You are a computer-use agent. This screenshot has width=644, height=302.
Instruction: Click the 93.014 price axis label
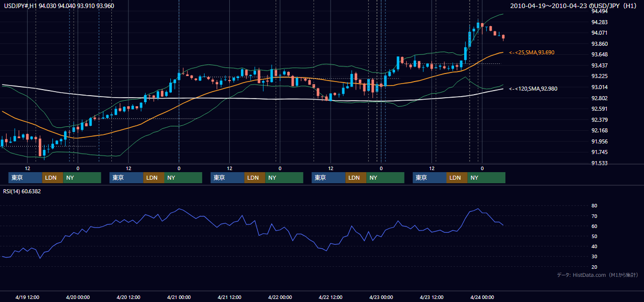pyautogui.click(x=599, y=88)
